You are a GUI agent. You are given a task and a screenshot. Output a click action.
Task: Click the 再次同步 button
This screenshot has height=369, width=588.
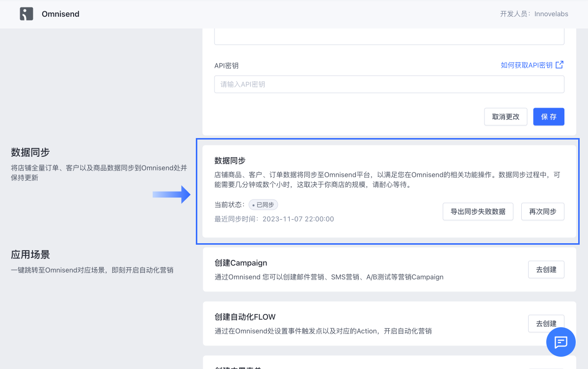[x=542, y=212]
